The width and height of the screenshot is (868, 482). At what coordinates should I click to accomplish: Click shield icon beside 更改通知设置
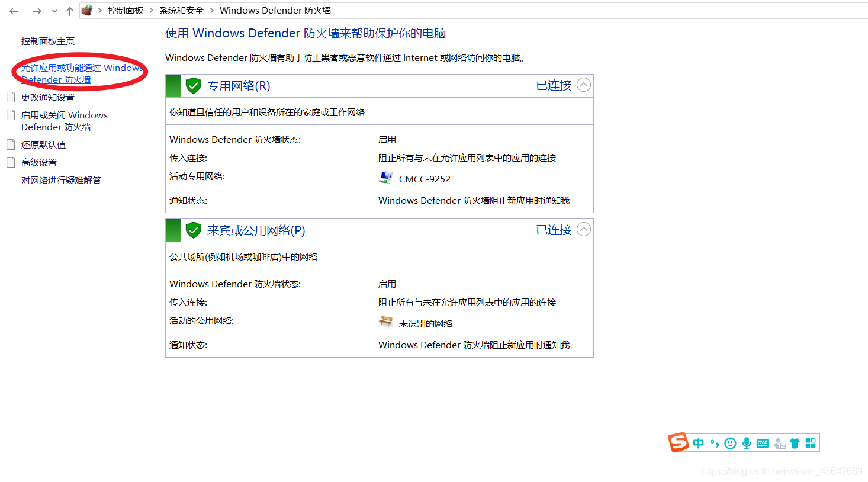(11, 97)
